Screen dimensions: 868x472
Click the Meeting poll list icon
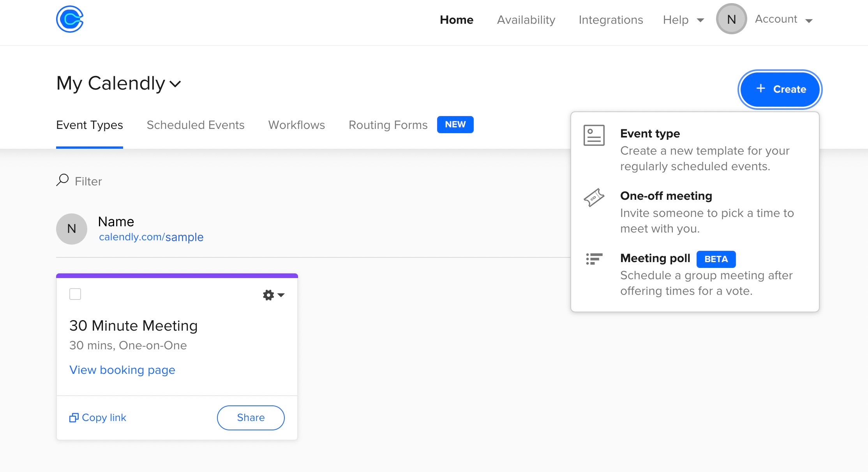pyautogui.click(x=594, y=259)
